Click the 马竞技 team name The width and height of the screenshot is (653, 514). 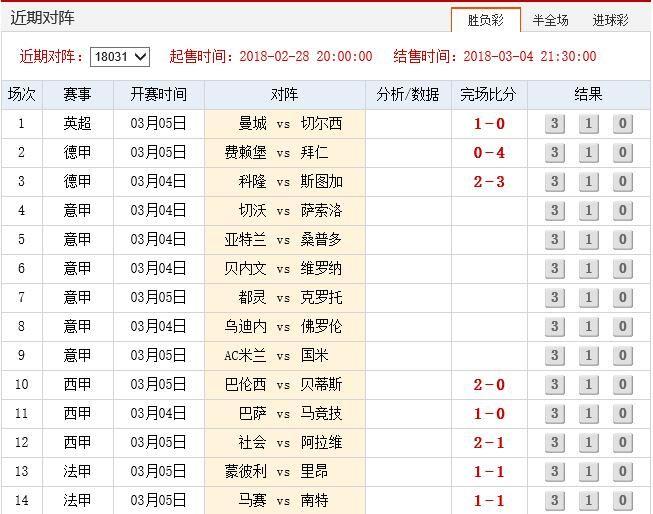322,414
